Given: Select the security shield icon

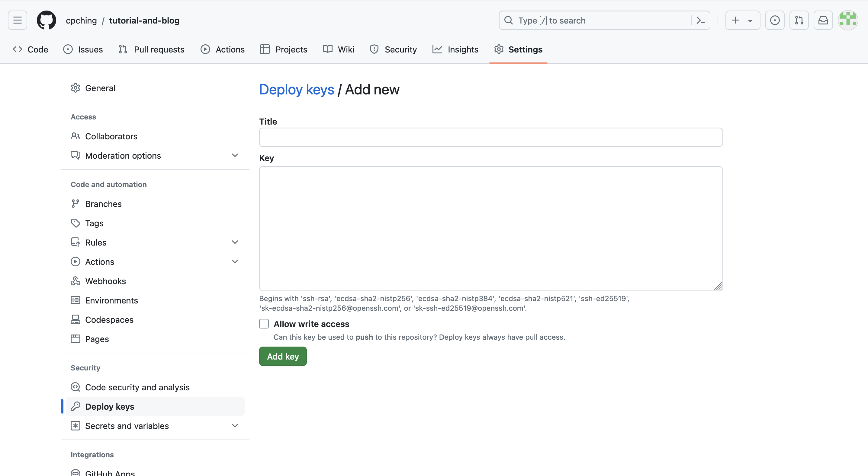Looking at the screenshot, I should coord(373,49).
